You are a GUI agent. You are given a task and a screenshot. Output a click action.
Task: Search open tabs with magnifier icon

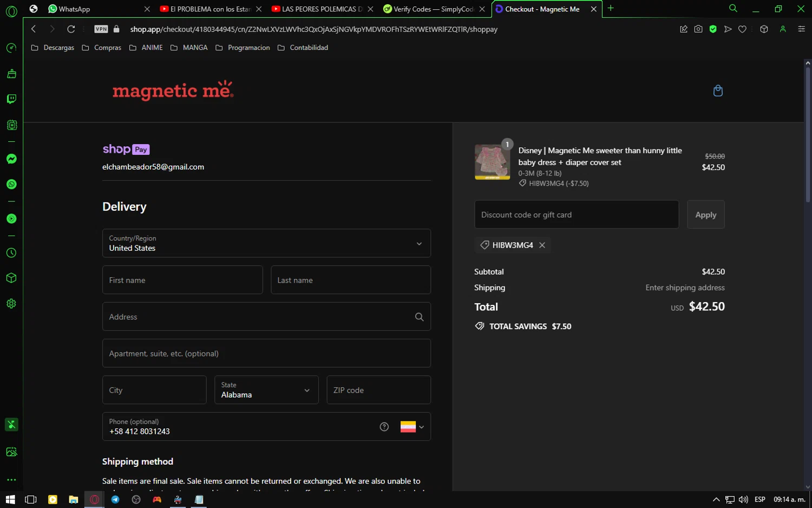point(733,9)
